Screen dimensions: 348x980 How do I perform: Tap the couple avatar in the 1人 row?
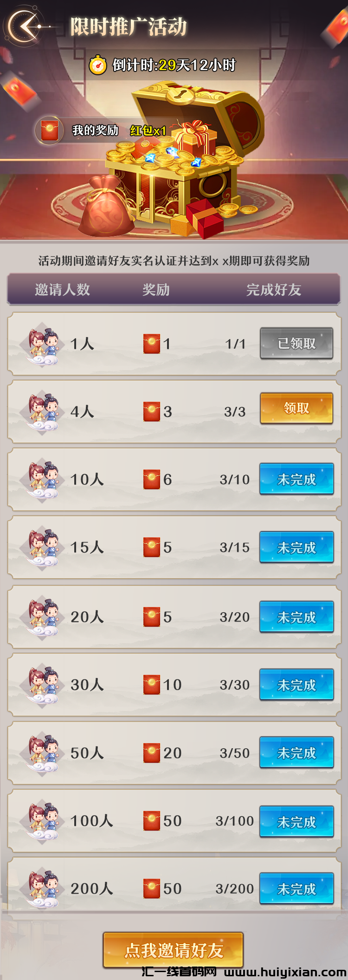(x=43, y=344)
